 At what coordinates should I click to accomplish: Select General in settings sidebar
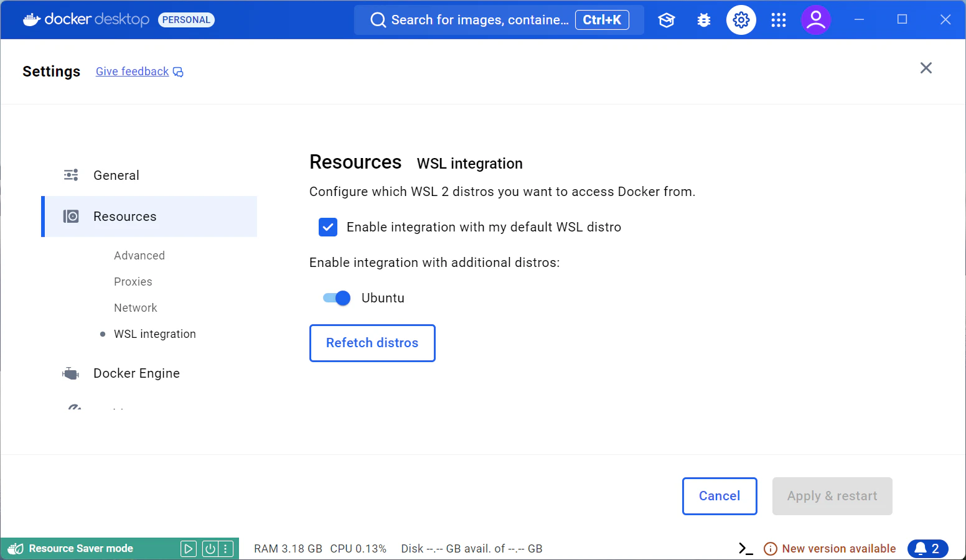[x=149, y=175]
